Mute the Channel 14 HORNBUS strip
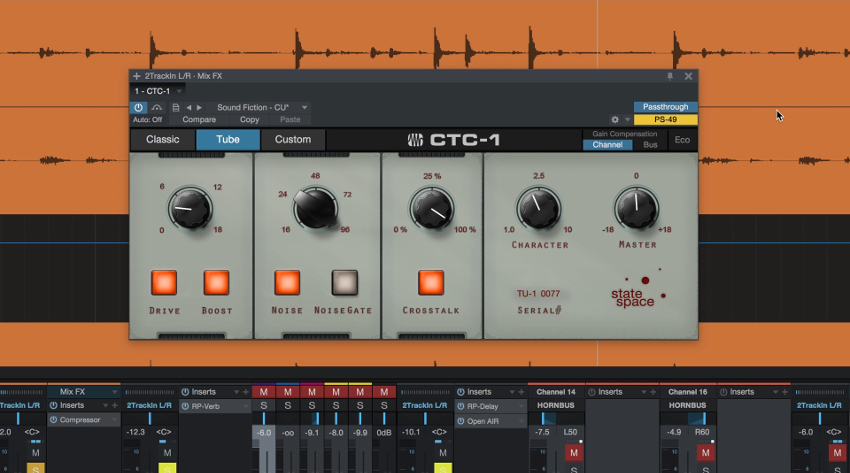This screenshot has height=473, width=850. pos(574,452)
